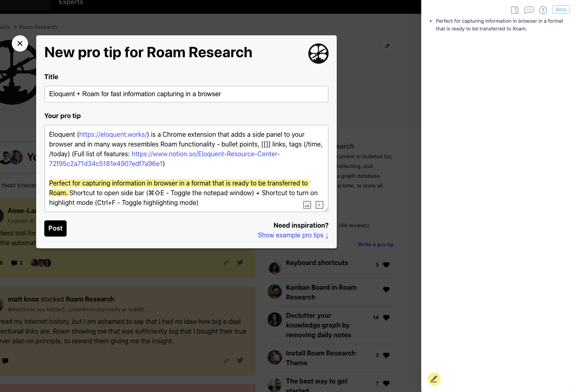Like the Keyboard shortcuts pro tip
This screenshot has width=576, height=392.
pyautogui.click(x=386, y=265)
